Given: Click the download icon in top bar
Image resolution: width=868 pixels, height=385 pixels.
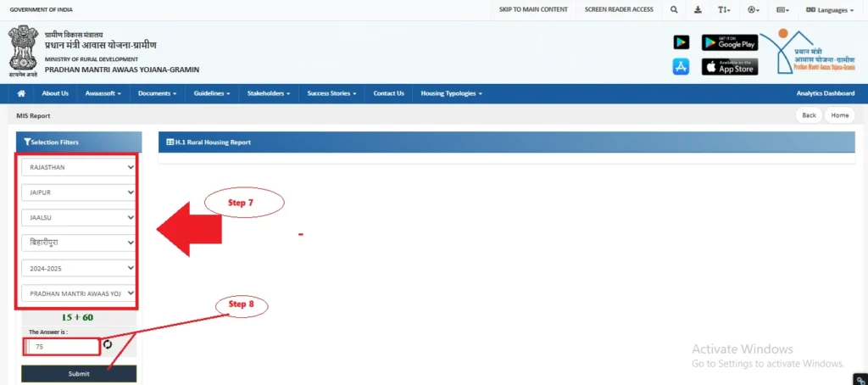Looking at the screenshot, I should click(x=698, y=9).
